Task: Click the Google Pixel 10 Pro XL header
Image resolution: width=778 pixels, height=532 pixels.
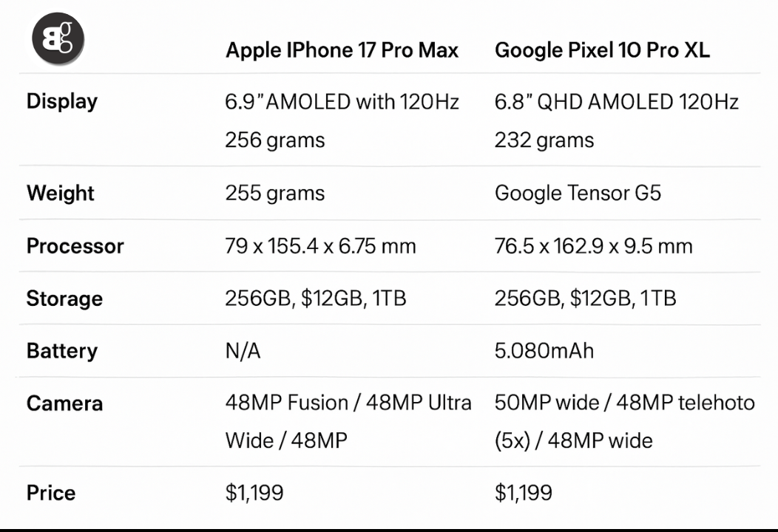Action: 602,50
